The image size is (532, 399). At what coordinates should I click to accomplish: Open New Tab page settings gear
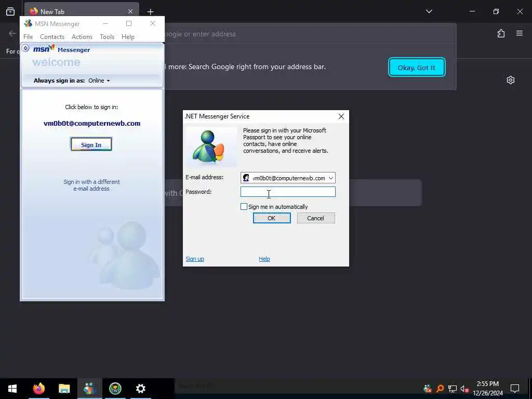pyautogui.click(x=511, y=80)
